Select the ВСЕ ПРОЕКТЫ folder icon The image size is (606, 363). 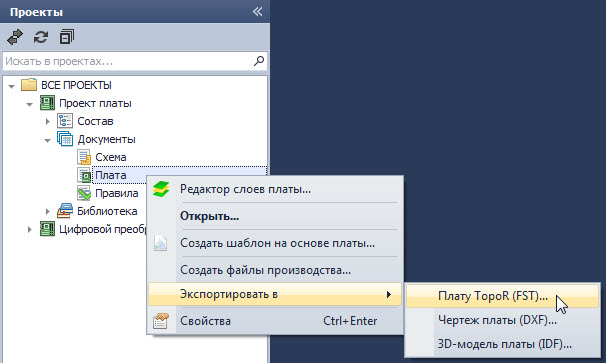29,85
